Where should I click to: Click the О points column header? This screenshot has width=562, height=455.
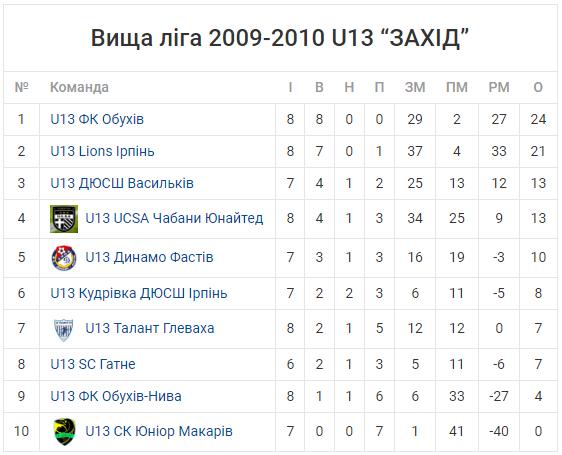(538, 87)
